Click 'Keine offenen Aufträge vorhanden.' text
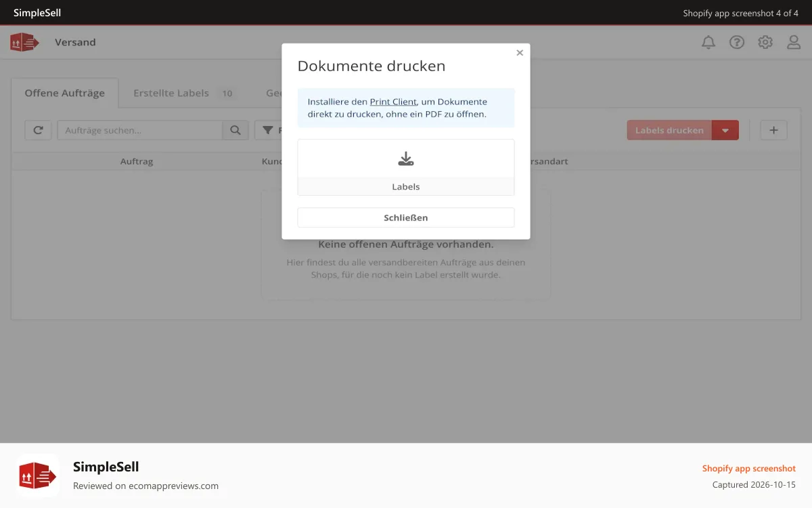This screenshot has height=508, width=812. [406, 244]
